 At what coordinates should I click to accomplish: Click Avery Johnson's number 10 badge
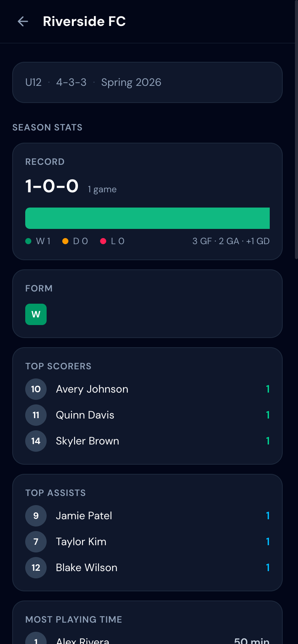pos(36,389)
